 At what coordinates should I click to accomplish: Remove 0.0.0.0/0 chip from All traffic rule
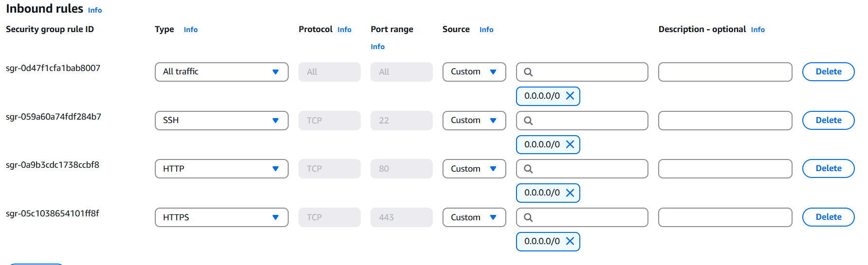tap(570, 96)
